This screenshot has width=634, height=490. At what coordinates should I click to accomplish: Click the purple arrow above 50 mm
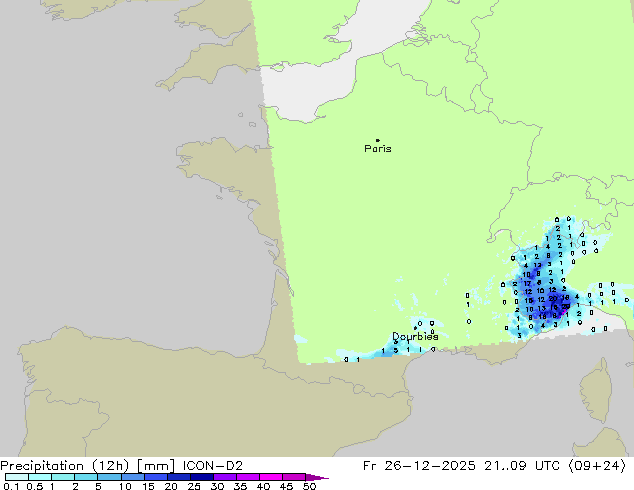pos(317,477)
